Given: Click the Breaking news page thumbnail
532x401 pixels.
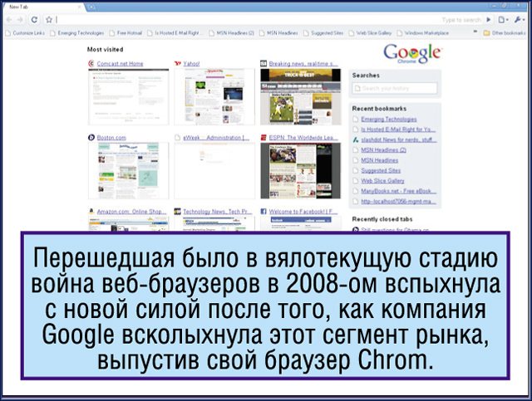Looking at the screenshot, I should [301, 97].
